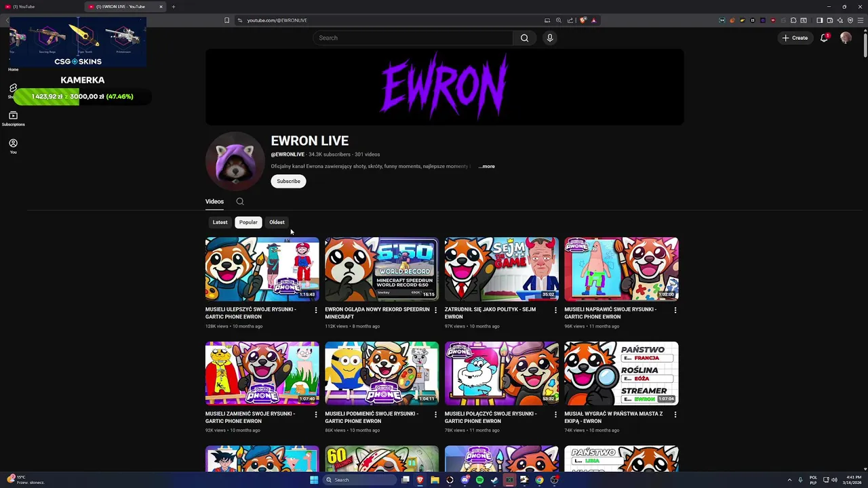The height and width of the screenshot is (488, 868).
Task: Click the @EWRONLIVE channel handle
Action: (288, 155)
